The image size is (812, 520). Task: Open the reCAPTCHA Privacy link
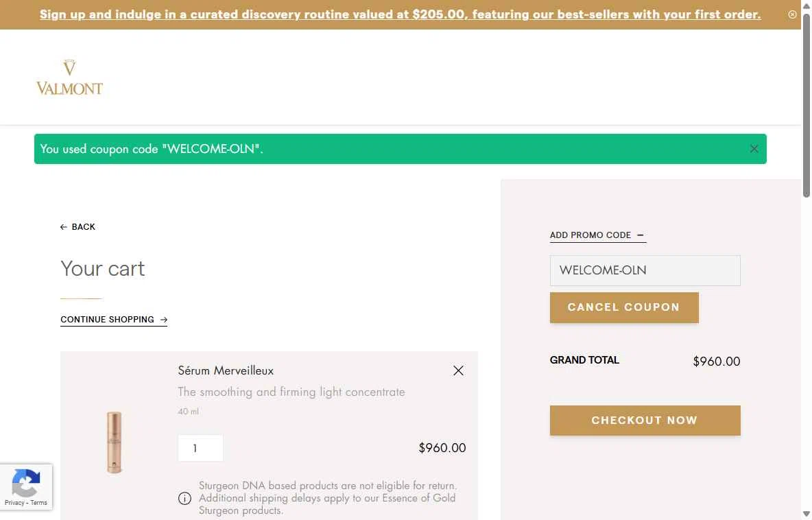click(14, 502)
